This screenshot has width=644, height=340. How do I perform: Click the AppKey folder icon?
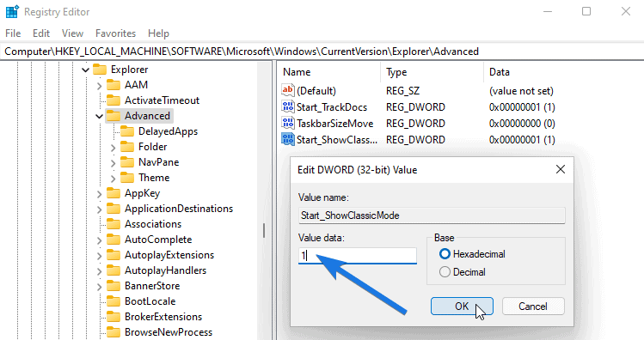[113, 193]
